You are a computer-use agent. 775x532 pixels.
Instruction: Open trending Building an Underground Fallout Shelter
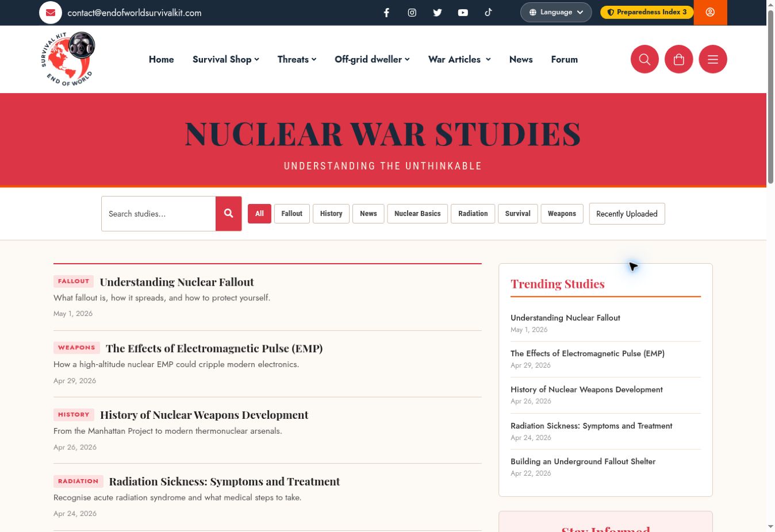pos(583,461)
